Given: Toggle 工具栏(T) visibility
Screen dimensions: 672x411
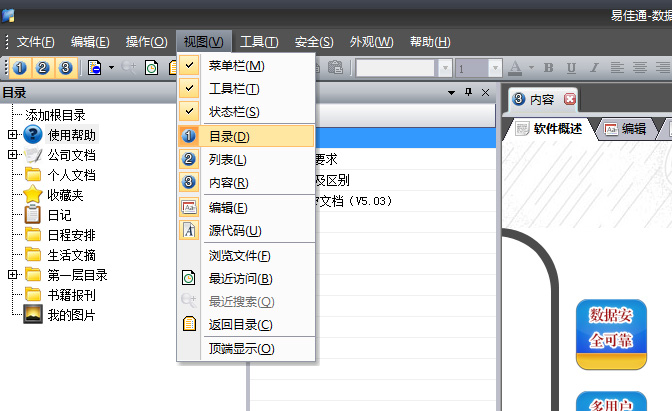Looking at the screenshot, I should 234,89.
